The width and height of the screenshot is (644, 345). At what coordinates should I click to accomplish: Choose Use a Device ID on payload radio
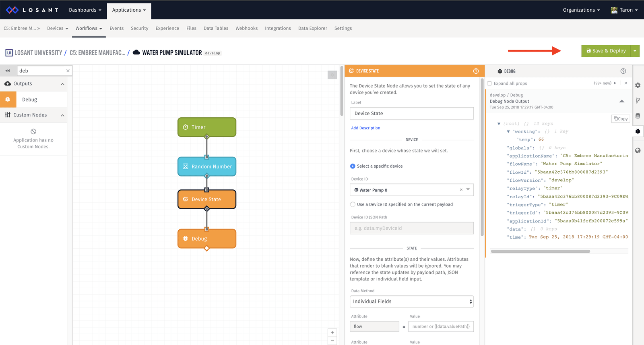(353, 204)
